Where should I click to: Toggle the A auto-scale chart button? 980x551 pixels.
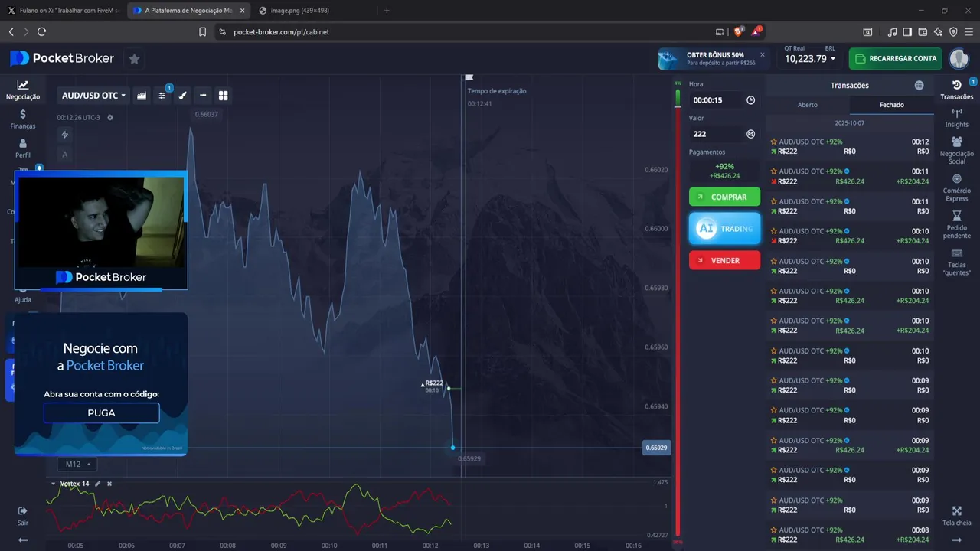pos(65,155)
